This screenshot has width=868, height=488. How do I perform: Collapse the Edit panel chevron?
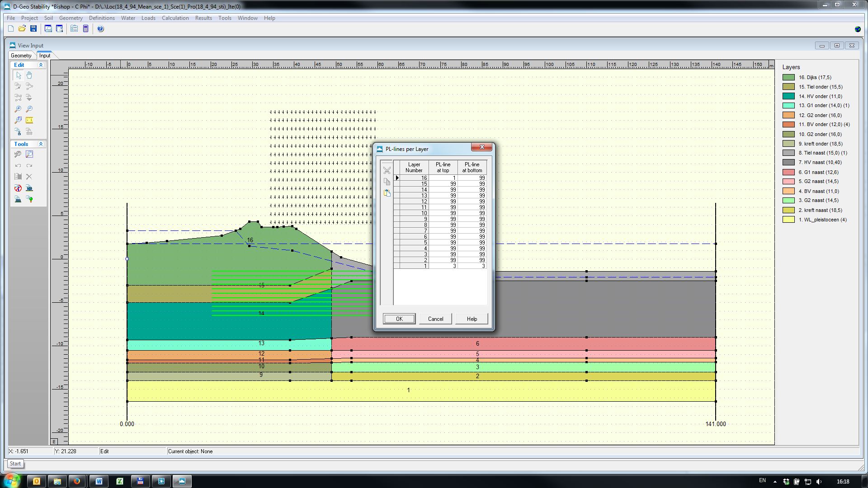(x=41, y=65)
